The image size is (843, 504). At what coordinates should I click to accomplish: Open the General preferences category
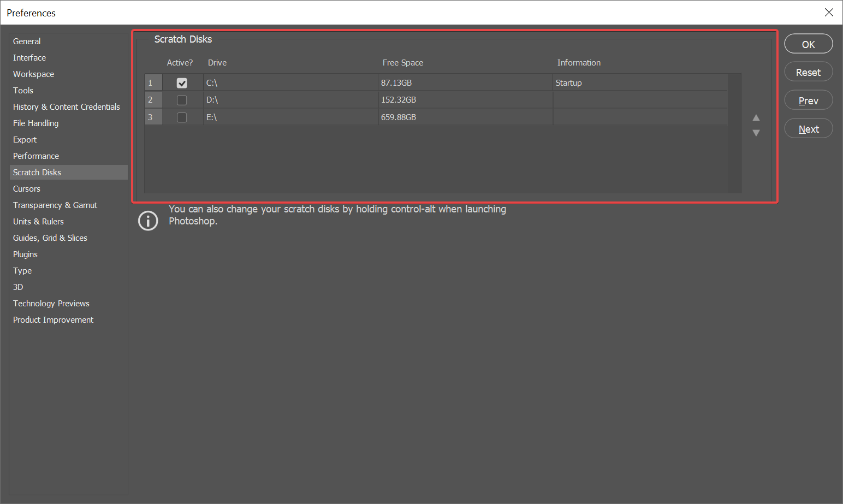[27, 41]
